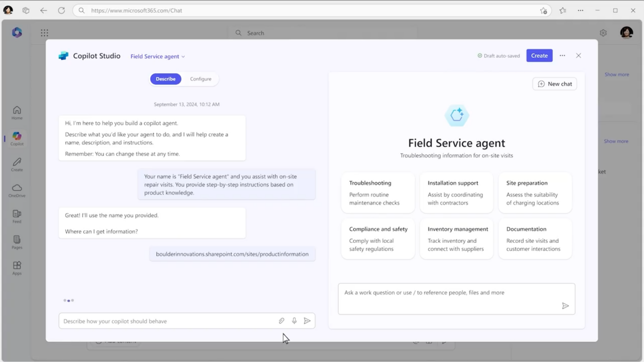Click the Describe how copilot should behave field

pyautogui.click(x=168, y=321)
